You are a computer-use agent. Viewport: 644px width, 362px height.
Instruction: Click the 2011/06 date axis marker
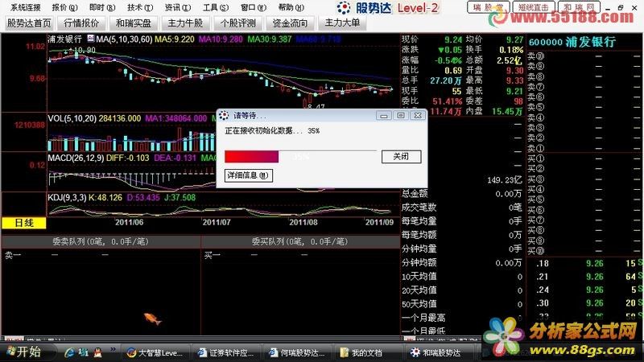click(x=129, y=222)
